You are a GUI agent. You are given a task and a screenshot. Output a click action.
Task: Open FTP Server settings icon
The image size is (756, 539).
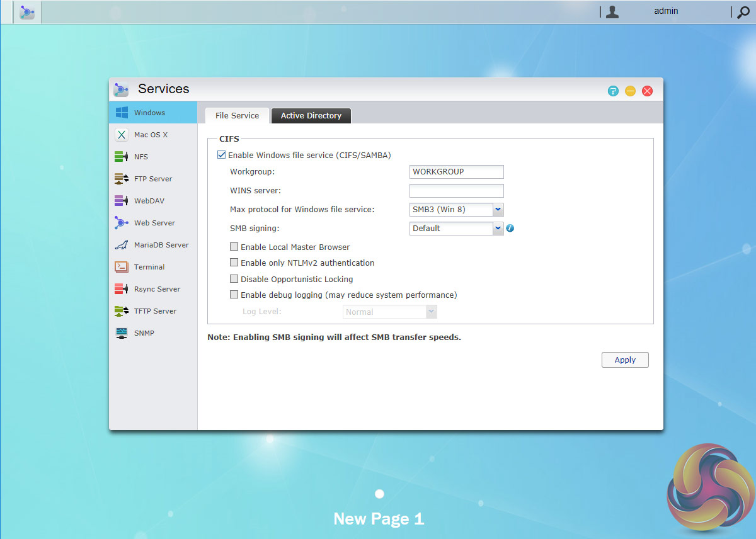pyautogui.click(x=122, y=179)
